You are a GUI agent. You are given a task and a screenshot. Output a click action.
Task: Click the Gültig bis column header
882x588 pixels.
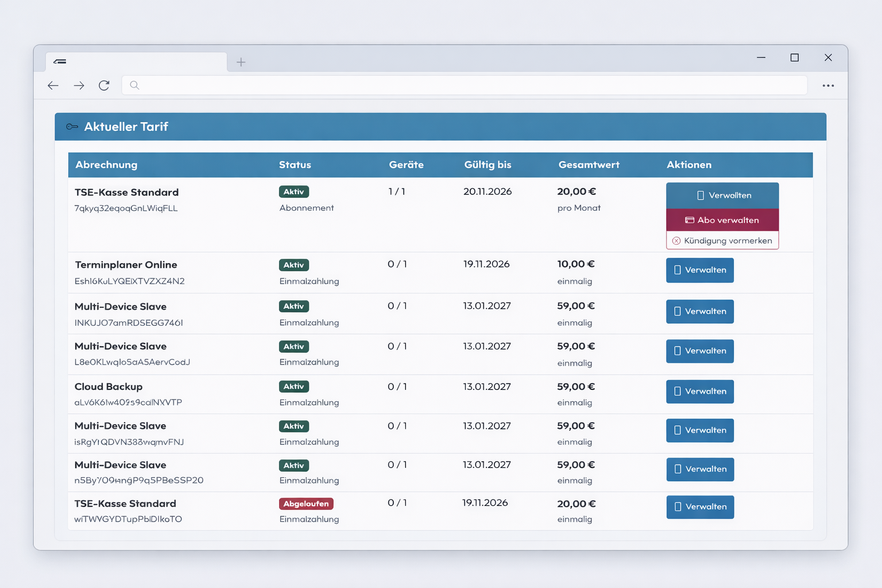(488, 165)
